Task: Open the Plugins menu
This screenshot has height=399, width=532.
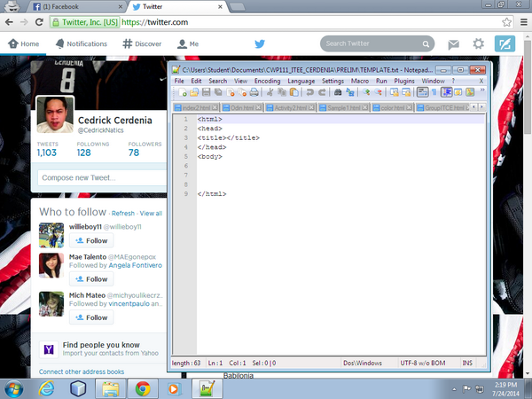Action: [x=404, y=81]
